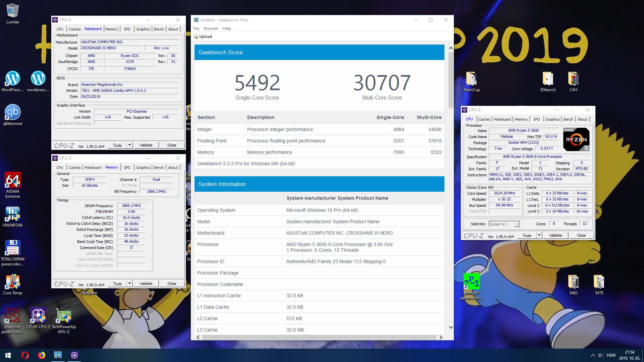Open Opera browser from taskbar
Image resolution: width=644 pixels, height=362 pixels.
pos(25,355)
